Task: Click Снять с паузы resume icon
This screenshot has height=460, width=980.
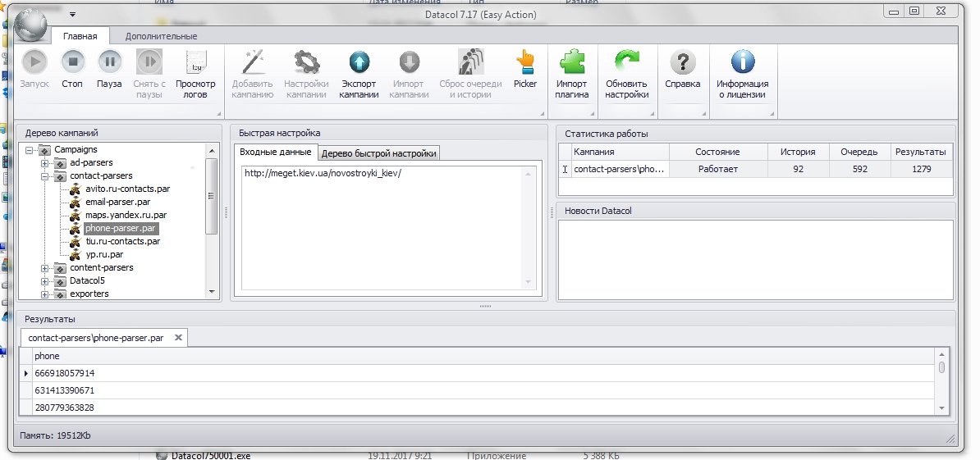Action: coord(149,61)
